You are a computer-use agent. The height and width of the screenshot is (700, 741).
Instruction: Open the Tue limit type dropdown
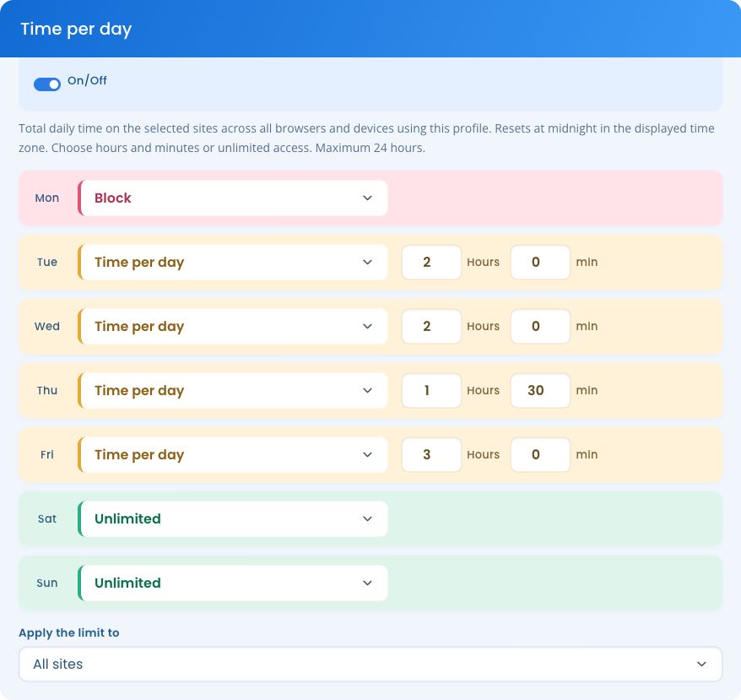pyautogui.click(x=233, y=262)
